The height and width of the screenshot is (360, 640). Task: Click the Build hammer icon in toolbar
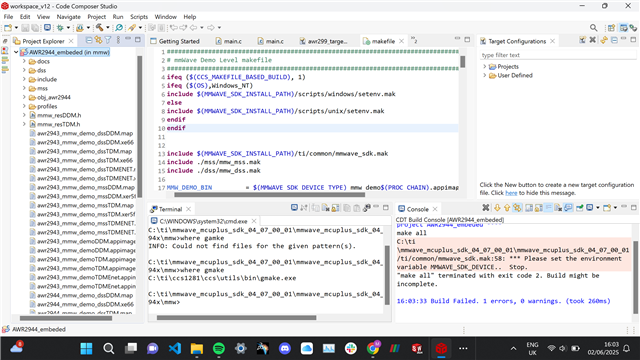point(100,28)
